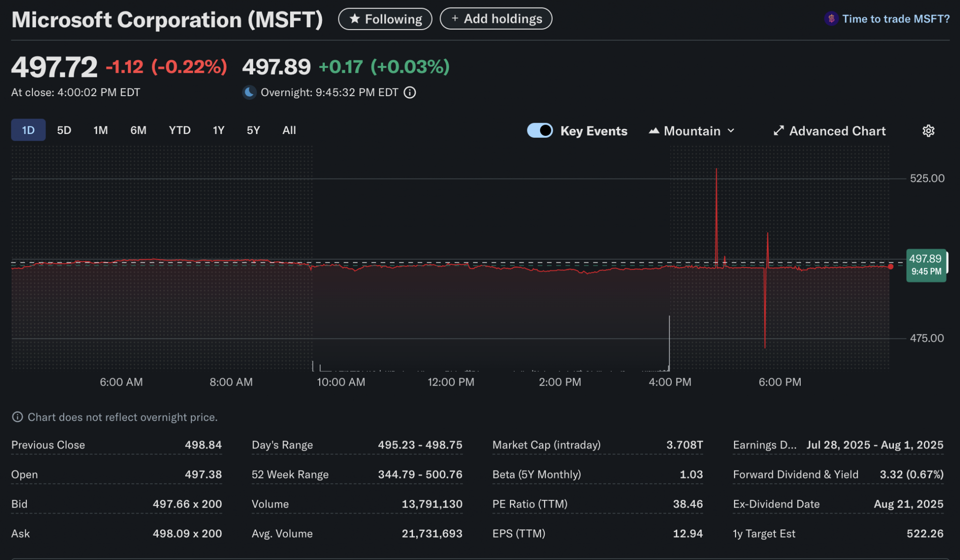Click info icon beside chart overnight note

pos(17,417)
